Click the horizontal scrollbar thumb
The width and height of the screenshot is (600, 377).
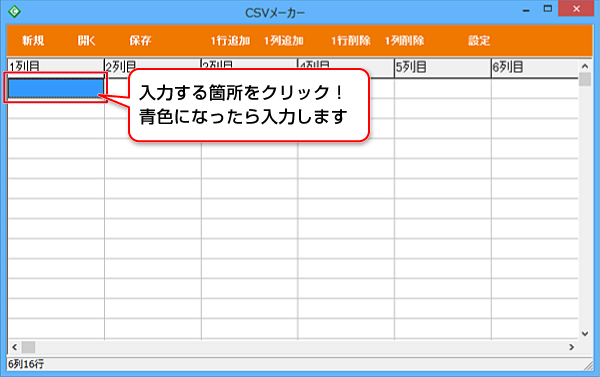click(x=28, y=347)
